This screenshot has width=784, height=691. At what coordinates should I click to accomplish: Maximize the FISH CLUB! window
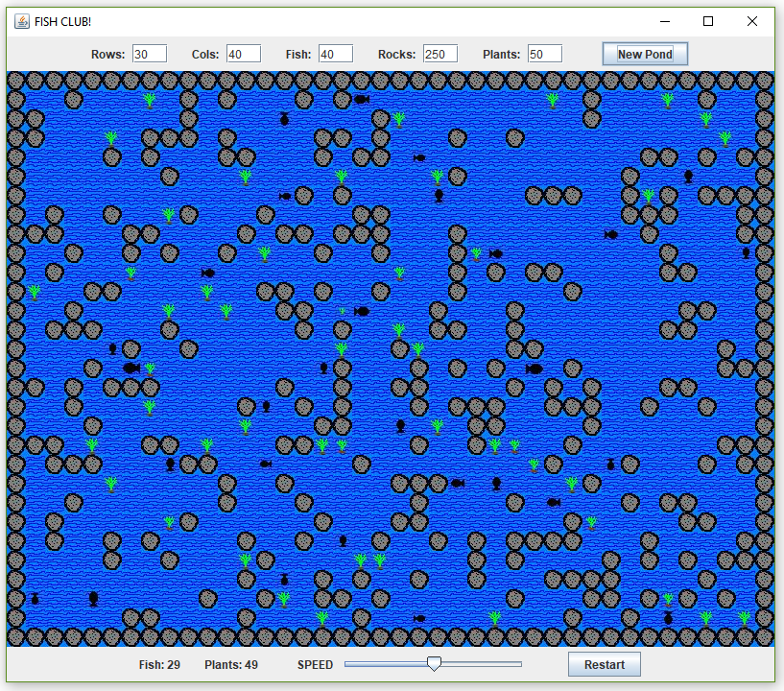click(708, 21)
